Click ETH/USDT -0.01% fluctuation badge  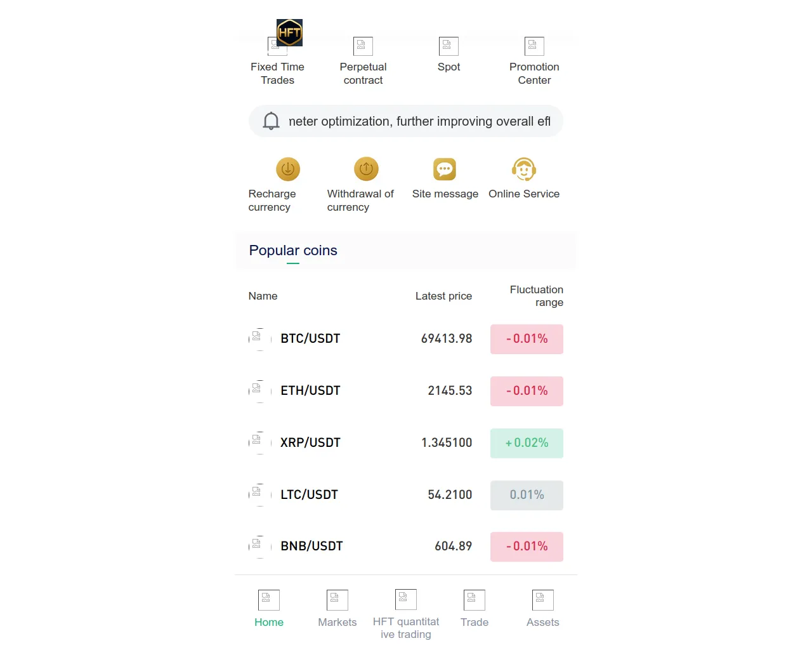point(527,391)
